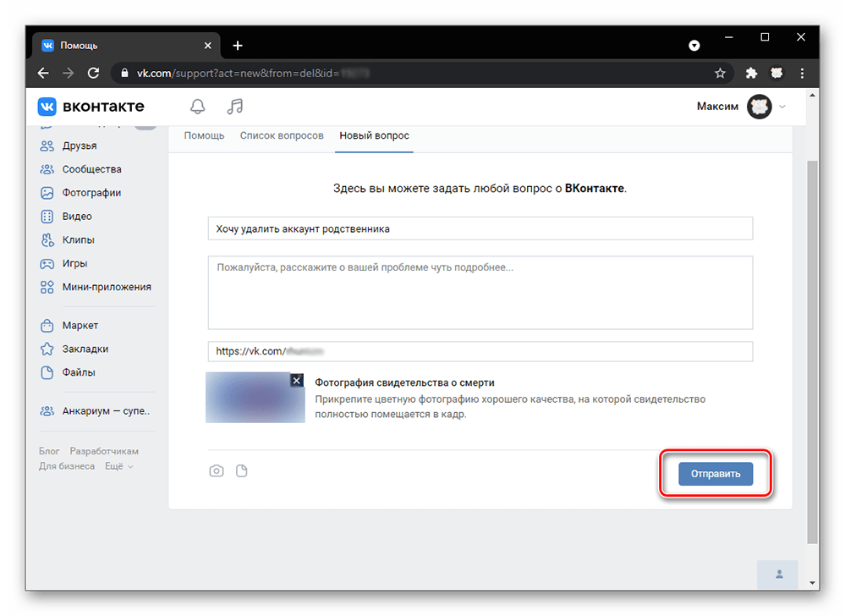Click the scrollbar up arrow
This screenshot has height=616, width=845.
point(811,96)
